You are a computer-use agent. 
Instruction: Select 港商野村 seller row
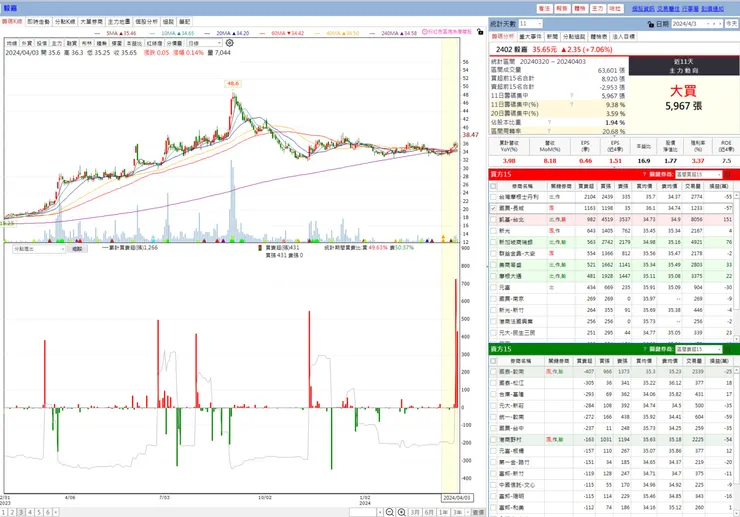click(611, 440)
